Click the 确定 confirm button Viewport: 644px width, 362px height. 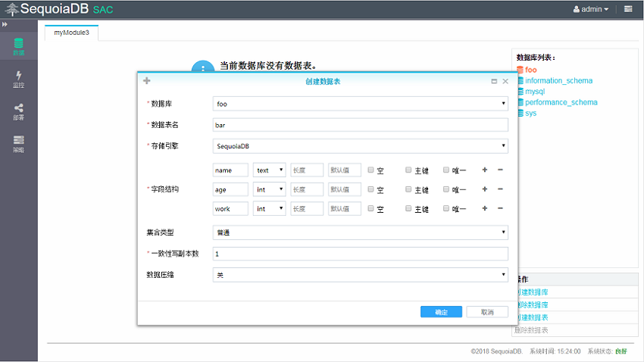point(440,312)
